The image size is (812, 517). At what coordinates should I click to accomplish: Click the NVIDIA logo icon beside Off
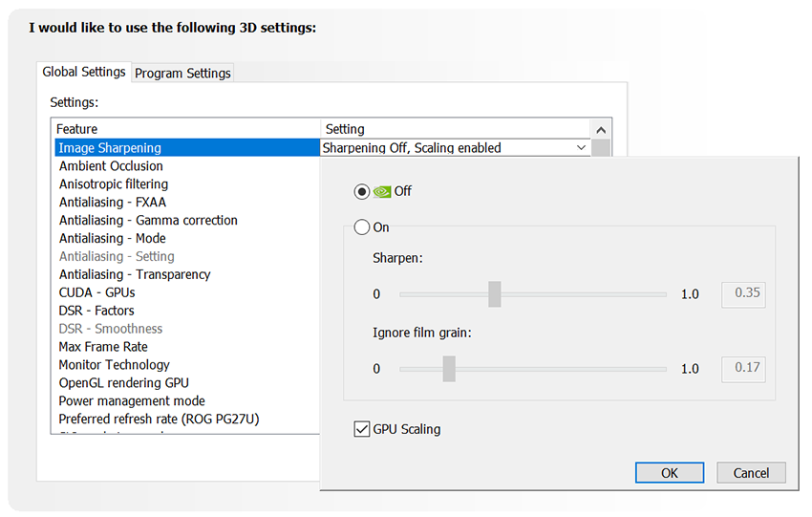pos(382,191)
